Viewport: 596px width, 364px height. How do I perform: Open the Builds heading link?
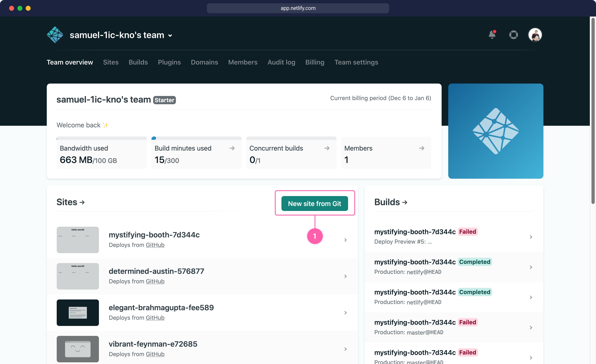391,202
